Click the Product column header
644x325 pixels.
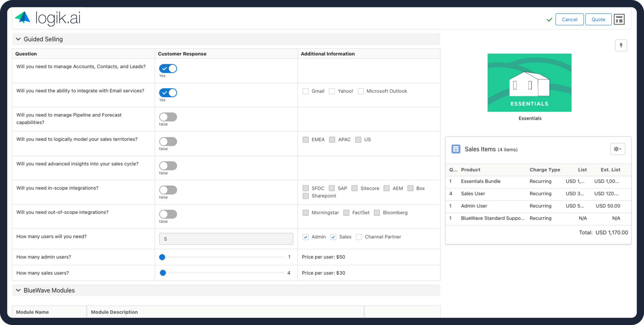pyautogui.click(x=470, y=170)
